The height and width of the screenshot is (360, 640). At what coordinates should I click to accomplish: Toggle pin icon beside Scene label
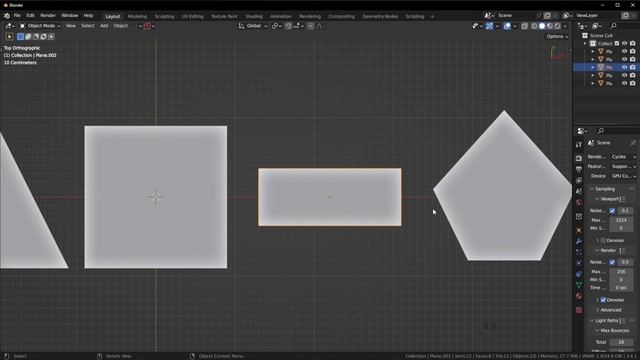pos(633,143)
